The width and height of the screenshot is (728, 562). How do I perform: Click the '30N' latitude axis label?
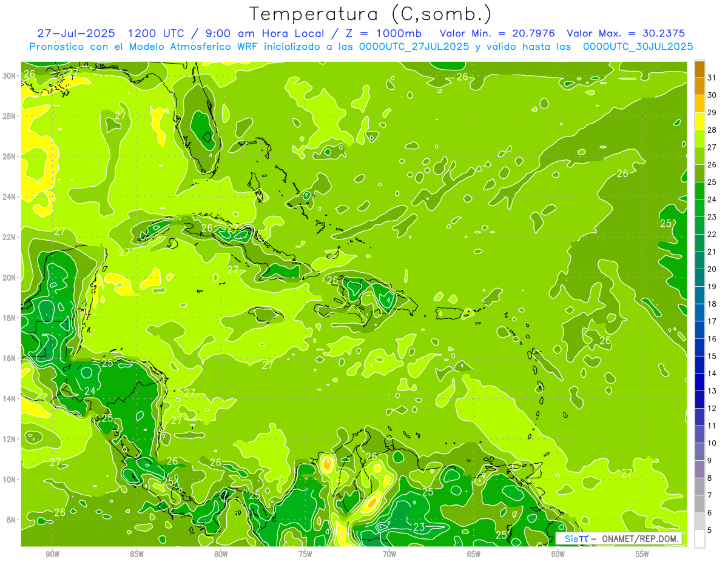pos(10,75)
